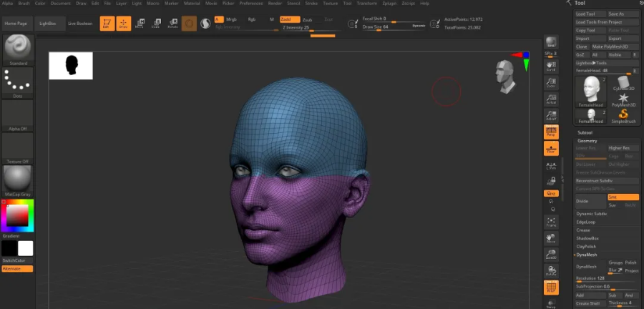The height and width of the screenshot is (309, 644).
Task: Click the Zoom3D view icon
Action: pyautogui.click(x=551, y=255)
